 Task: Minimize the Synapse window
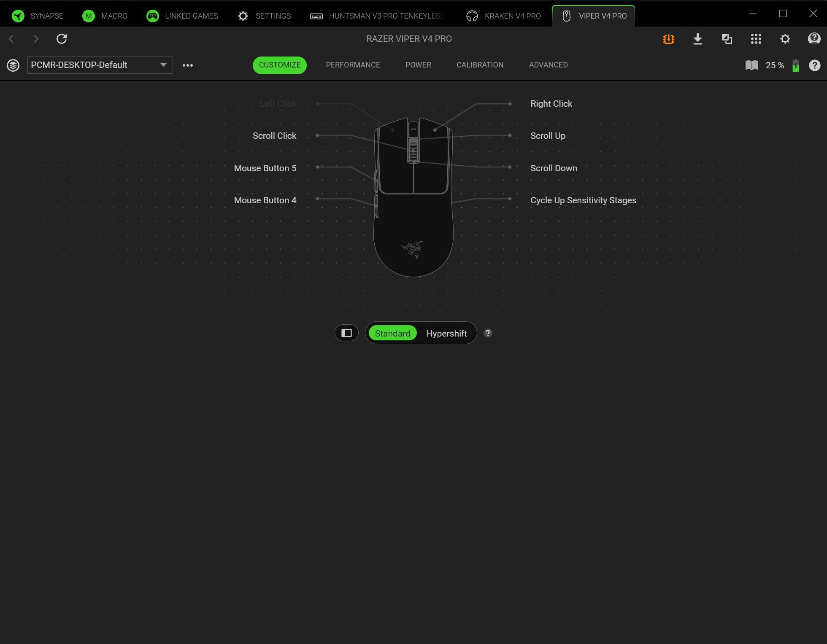(x=753, y=14)
